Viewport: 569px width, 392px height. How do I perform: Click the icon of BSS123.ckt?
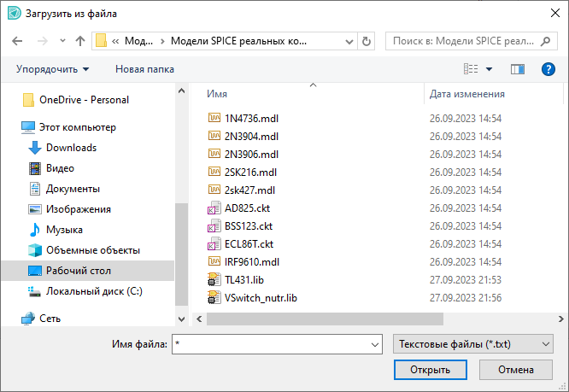point(214,225)
